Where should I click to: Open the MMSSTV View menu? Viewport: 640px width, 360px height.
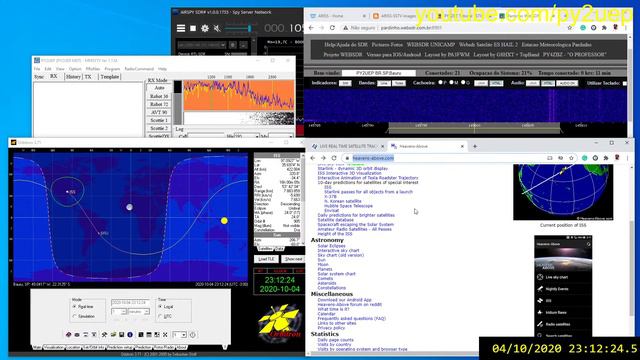point(60,69)
